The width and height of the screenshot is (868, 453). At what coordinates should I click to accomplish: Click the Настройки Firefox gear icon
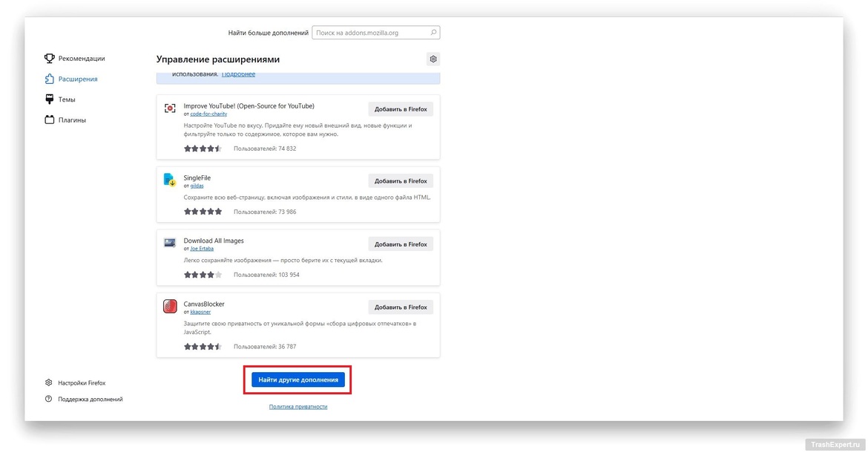click(x=49, y=382)
